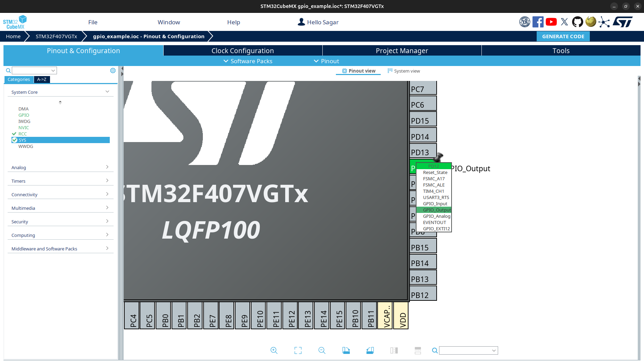The width and height of the screenshot is (644, 364).
Task: Open the Pinout dropdown menu
Action: tap(326, 61)
